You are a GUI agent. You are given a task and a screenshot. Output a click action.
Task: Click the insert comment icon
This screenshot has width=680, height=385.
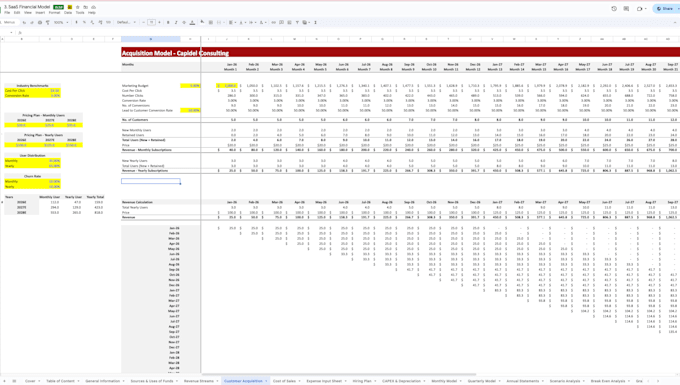click(x=281, y=22)
